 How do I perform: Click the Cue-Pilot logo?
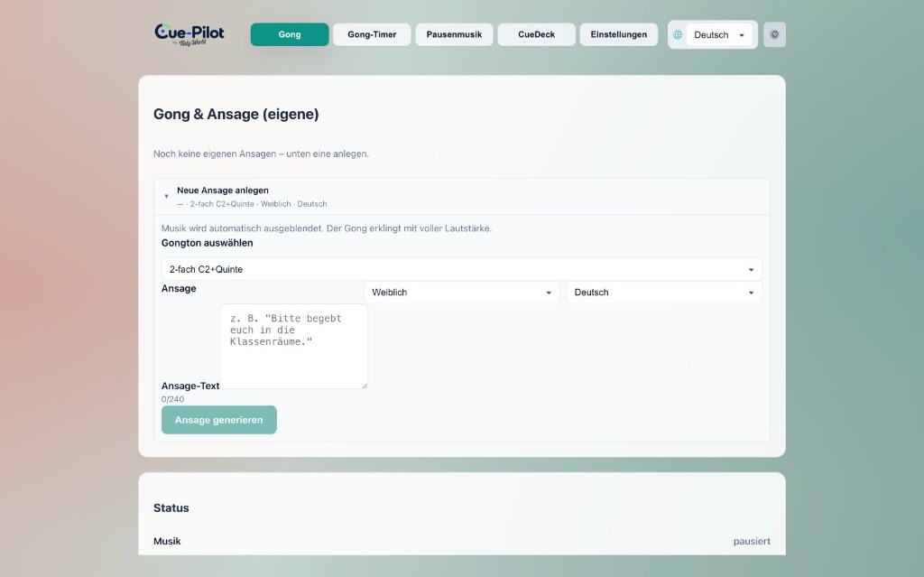coord(189,34)
